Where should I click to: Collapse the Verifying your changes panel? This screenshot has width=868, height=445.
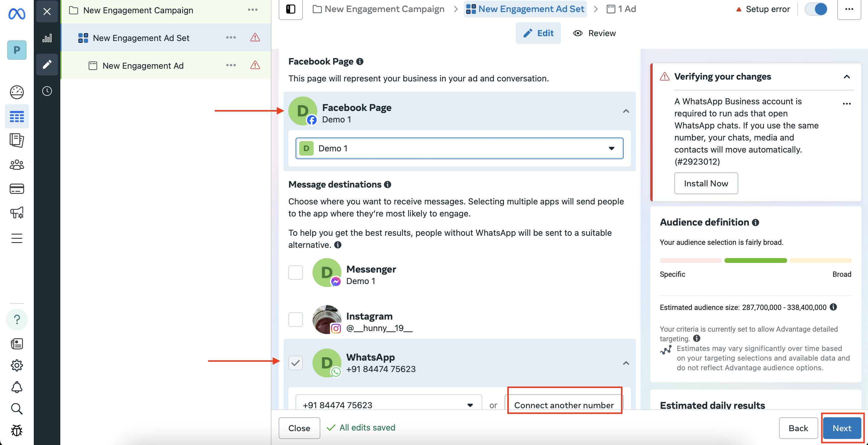[846, 77]
